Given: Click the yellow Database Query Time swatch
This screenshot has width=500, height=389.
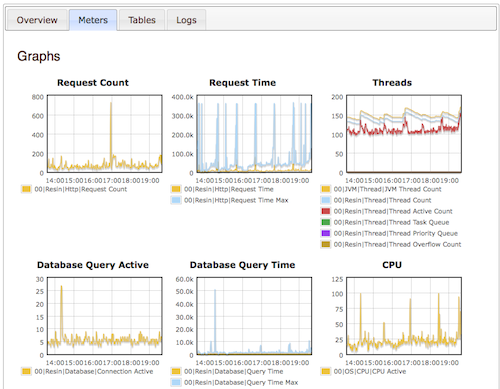Looking at the screenshot, I should point(176,371).
